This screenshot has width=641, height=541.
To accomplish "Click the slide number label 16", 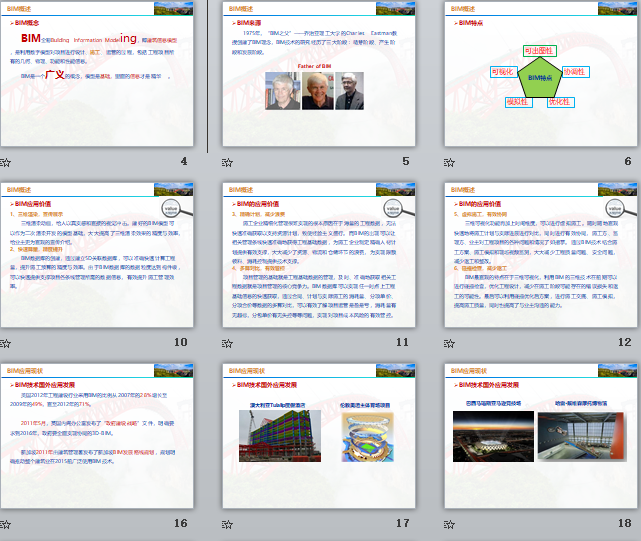I will click(x=180, y=523).
